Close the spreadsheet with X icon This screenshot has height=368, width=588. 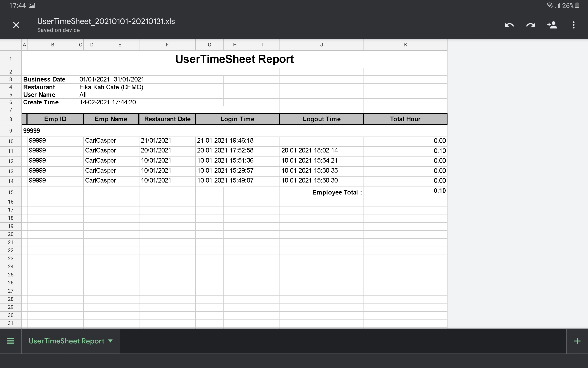point(16,25)
